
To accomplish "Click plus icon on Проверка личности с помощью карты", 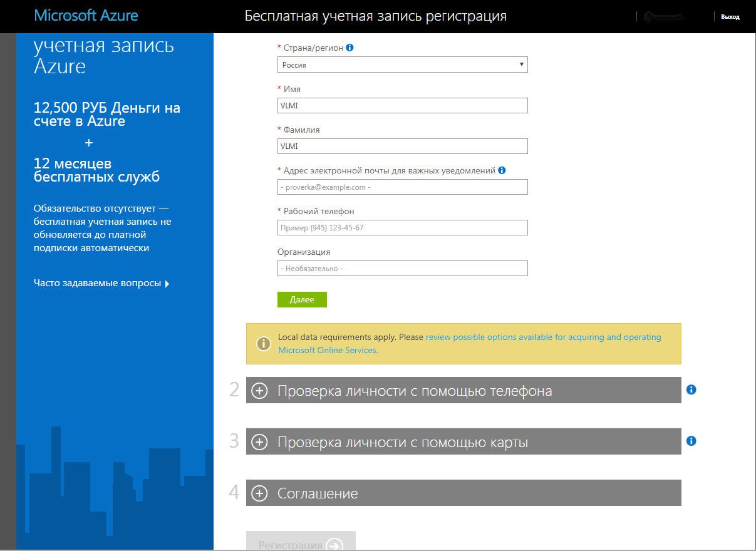I will [259, 442].
